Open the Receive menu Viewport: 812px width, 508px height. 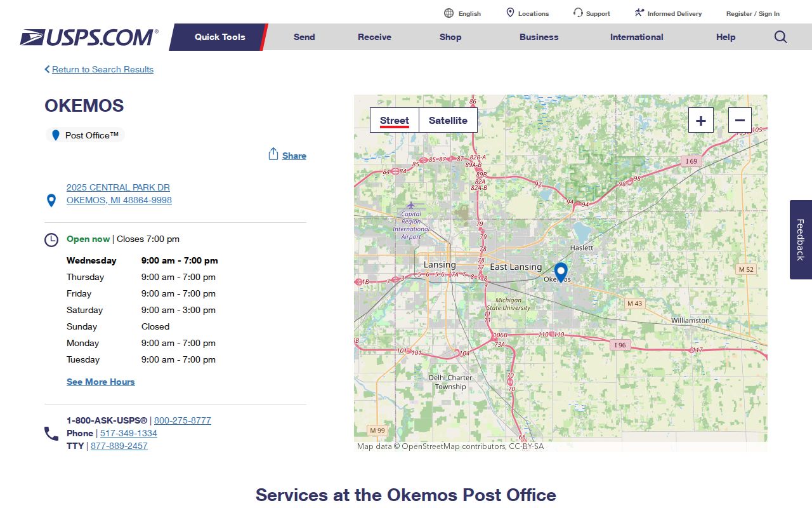374,37
